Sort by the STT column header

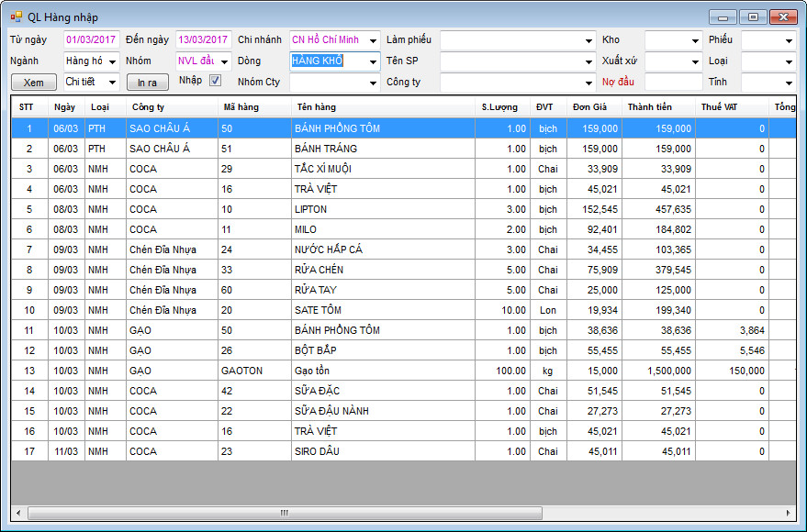29,107
